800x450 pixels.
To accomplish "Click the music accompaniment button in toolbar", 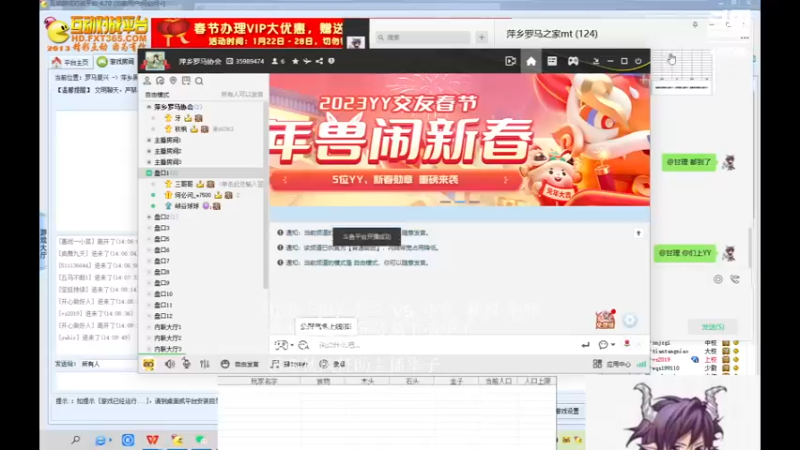I will click(x=289, y=364).
